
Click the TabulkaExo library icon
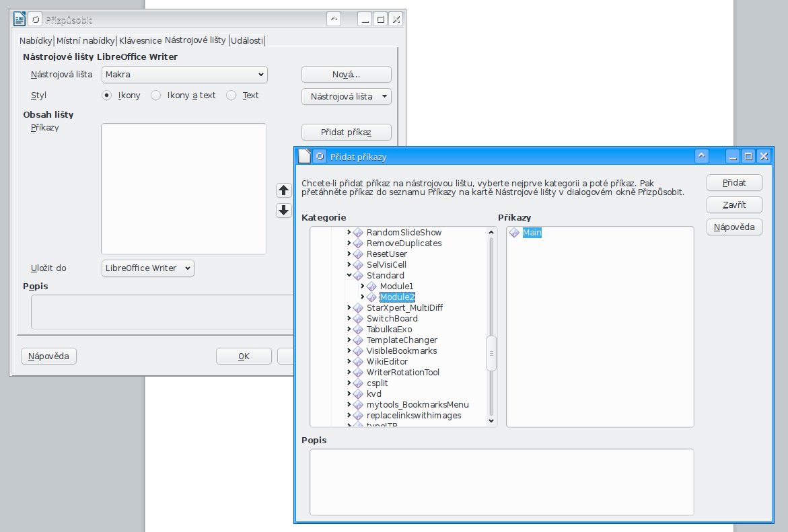(x=358, y=329)
